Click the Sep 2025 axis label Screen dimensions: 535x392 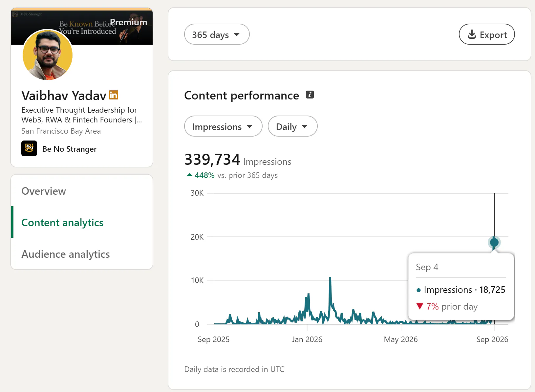(214, 339)
